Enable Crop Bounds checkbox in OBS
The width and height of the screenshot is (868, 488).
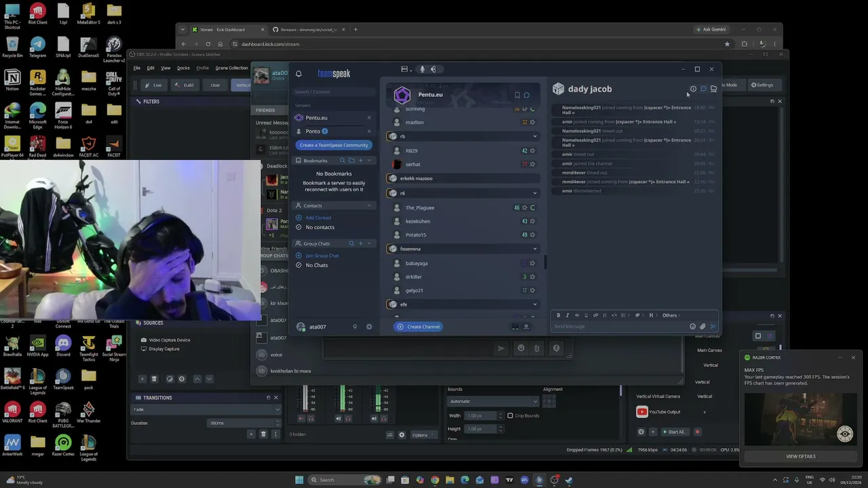coord(510,415)
